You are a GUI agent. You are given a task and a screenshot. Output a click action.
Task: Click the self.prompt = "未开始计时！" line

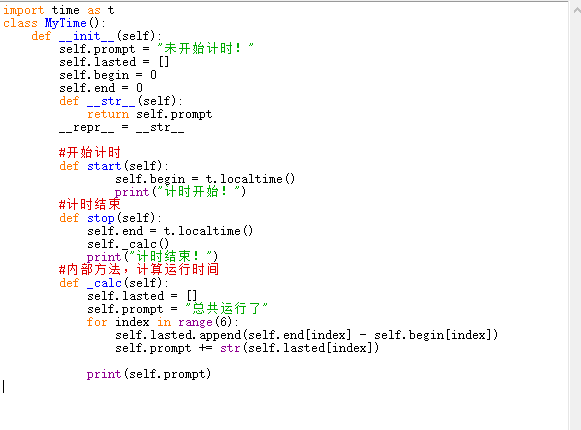click(x=156, y=49)
